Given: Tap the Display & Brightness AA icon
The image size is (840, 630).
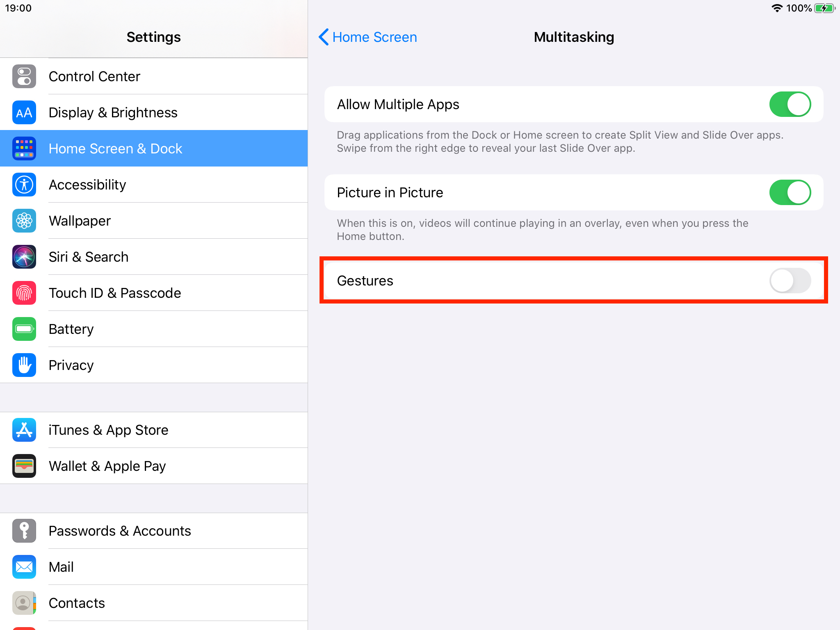Looking at the screenshot, I should click(x=24, y=112).
